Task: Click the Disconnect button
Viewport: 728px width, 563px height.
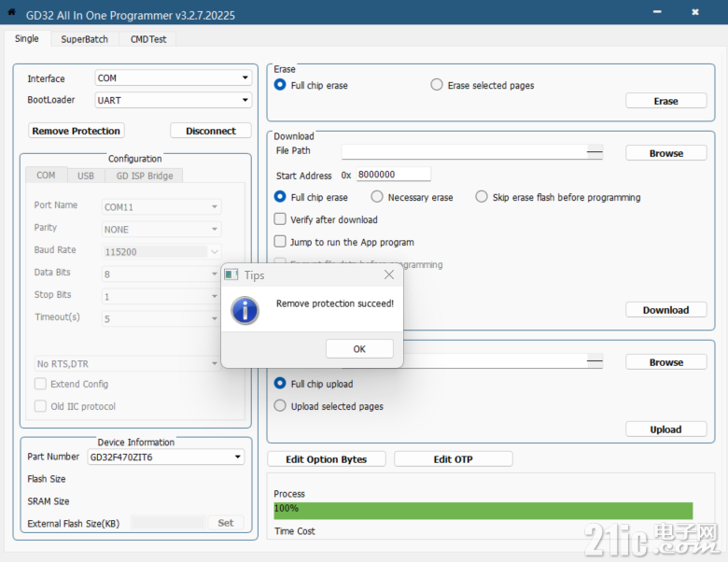Action: pos(211,131)
